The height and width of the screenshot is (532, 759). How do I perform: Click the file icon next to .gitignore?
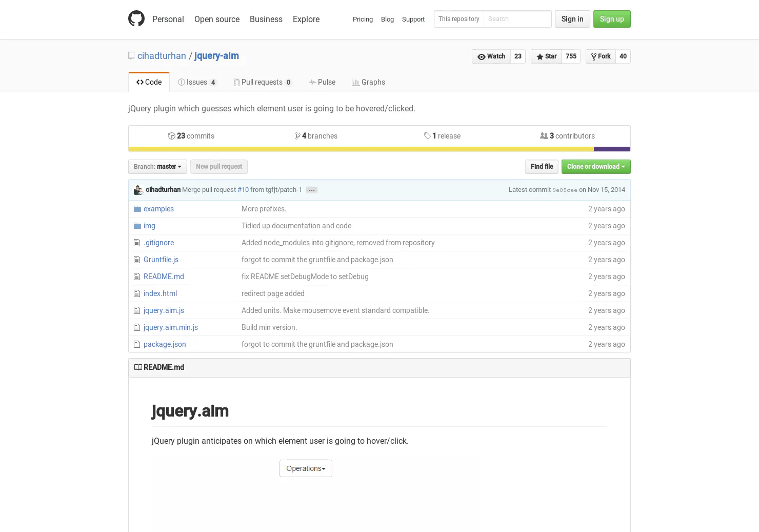137,243
